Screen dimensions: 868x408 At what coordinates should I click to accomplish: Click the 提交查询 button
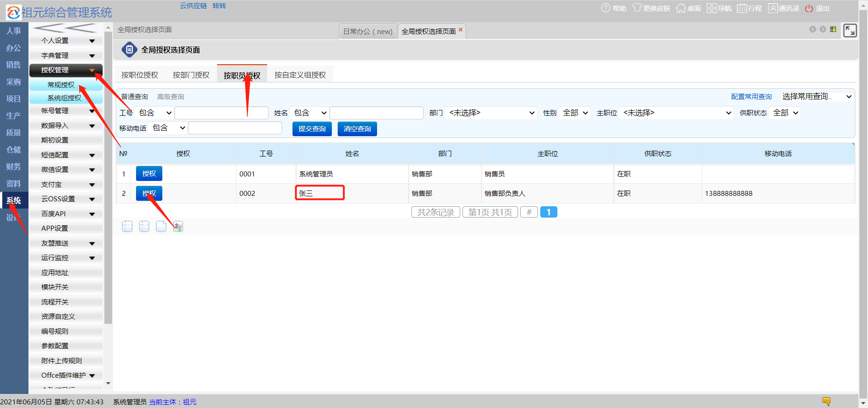[312, 129]
